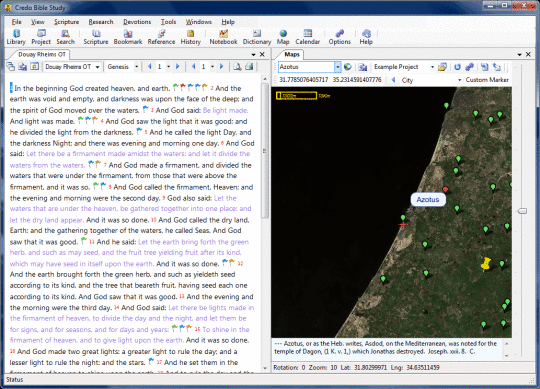540x389 pixels.
Task: Click the last icon in the Maps toolbar
Action: (x=497, y=67)
